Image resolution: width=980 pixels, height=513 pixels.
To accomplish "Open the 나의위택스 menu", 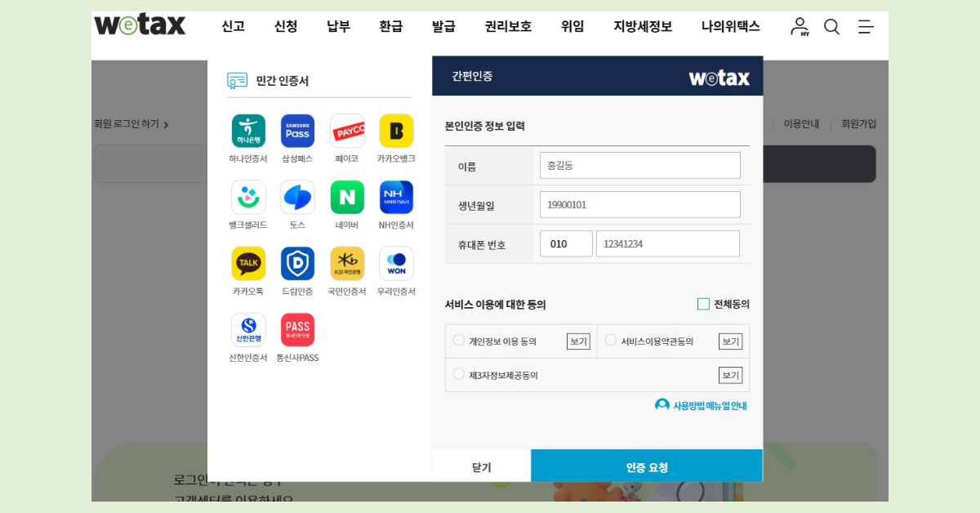I will [731, 26].
